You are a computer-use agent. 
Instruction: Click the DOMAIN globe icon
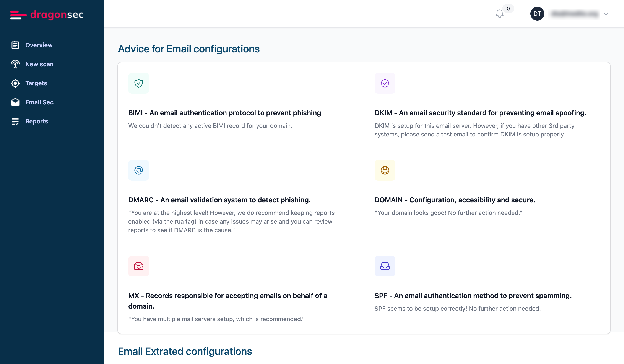tap(385, 170)
